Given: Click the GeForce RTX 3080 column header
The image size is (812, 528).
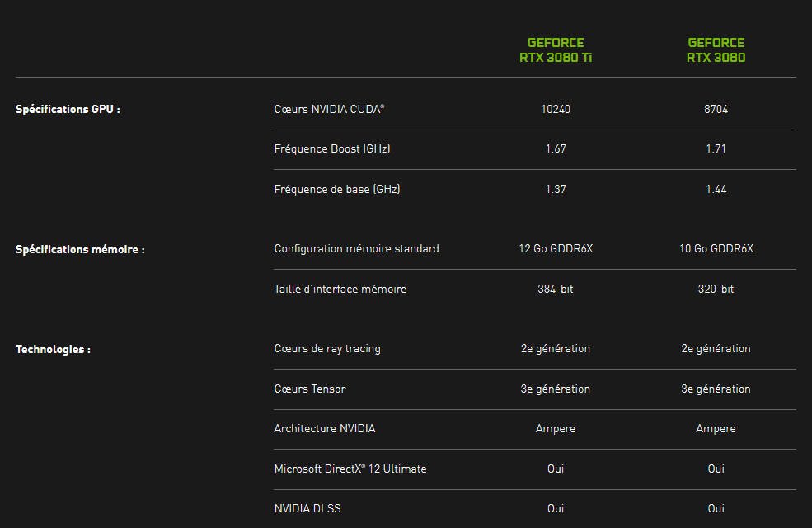Looking at the screenshot, I should (716, 50).
